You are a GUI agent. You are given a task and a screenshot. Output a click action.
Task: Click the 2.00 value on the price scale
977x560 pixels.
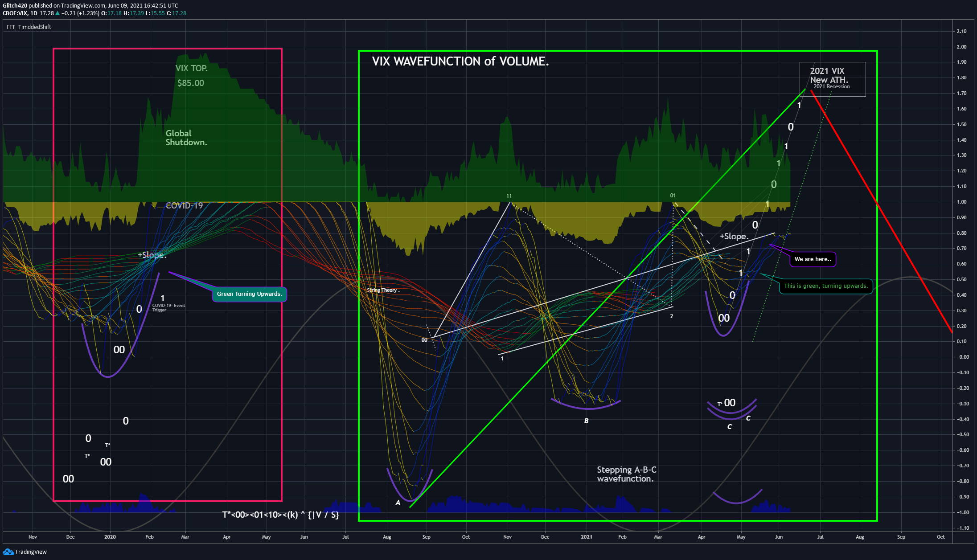click(x=961, y=47)
